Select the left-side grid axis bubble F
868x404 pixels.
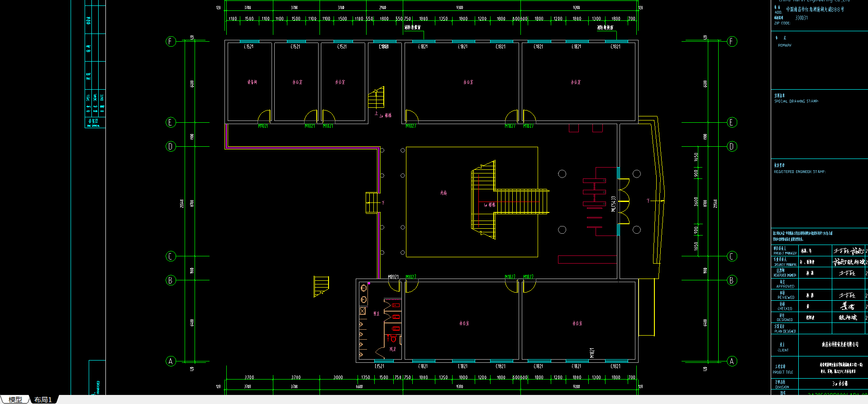171,41
